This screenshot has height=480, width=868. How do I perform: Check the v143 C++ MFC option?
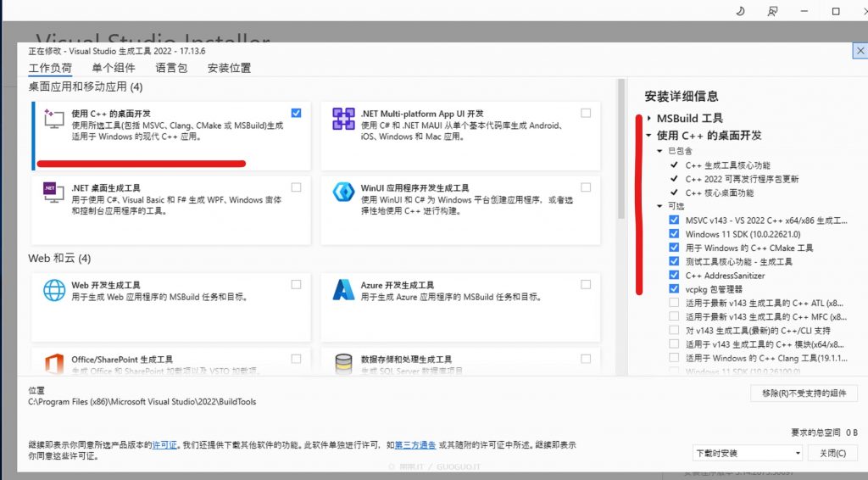674,316
